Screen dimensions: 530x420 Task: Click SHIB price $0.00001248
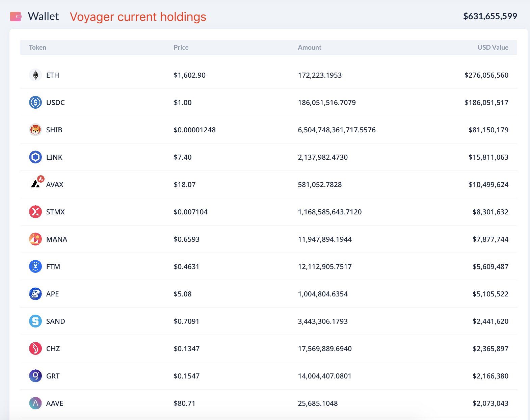tap(194, 130)
